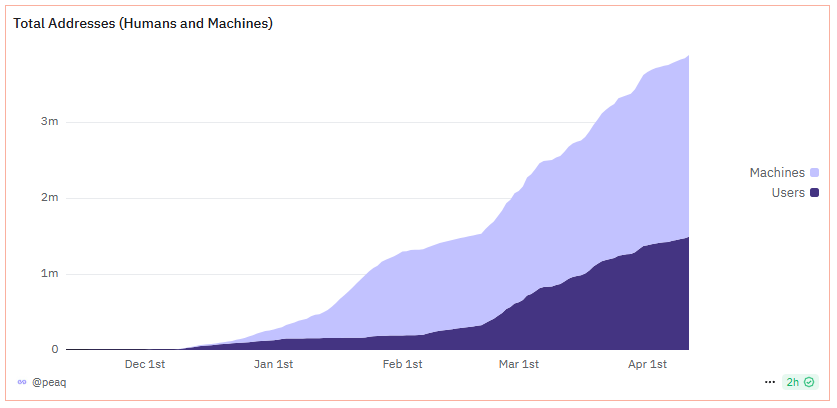Click the 1m y-axis label
The image size is (837, 408).
pyautogui.click(x=50, y=274)
